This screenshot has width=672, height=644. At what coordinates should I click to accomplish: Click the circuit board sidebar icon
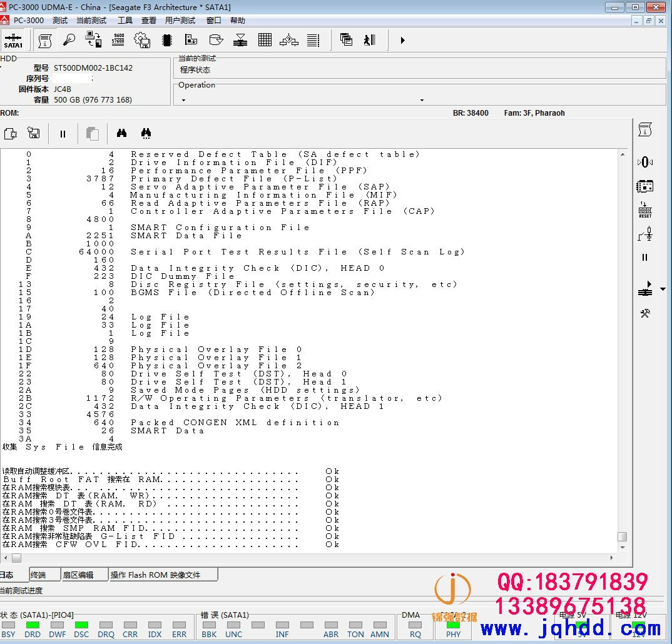point(645,186)
